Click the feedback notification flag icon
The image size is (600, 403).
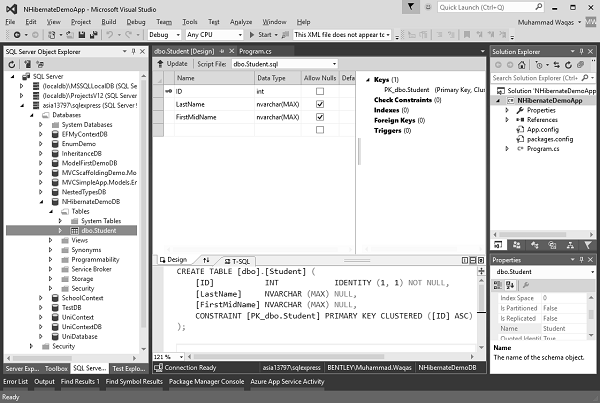(x=411, y=7)
